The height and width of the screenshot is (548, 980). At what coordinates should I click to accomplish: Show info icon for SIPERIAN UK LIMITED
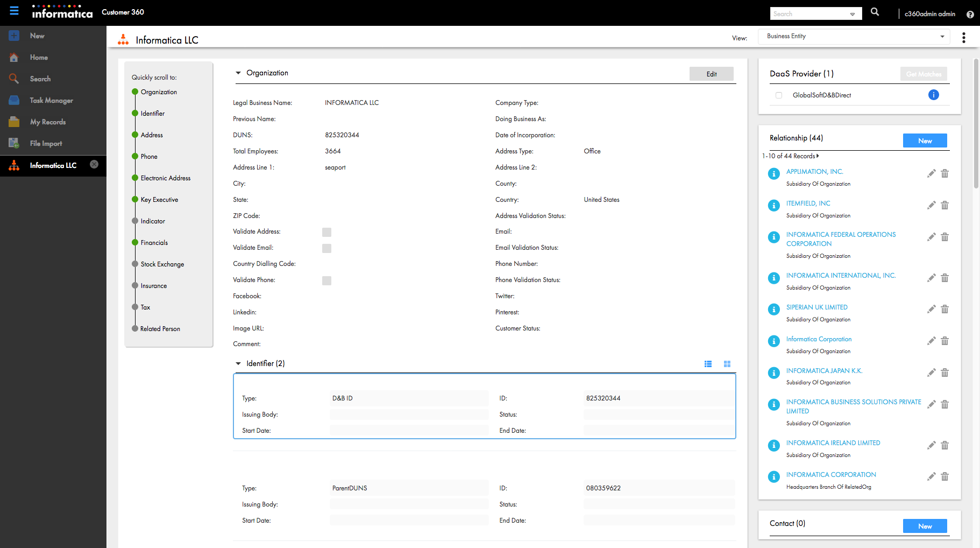[x=773, y=309]
